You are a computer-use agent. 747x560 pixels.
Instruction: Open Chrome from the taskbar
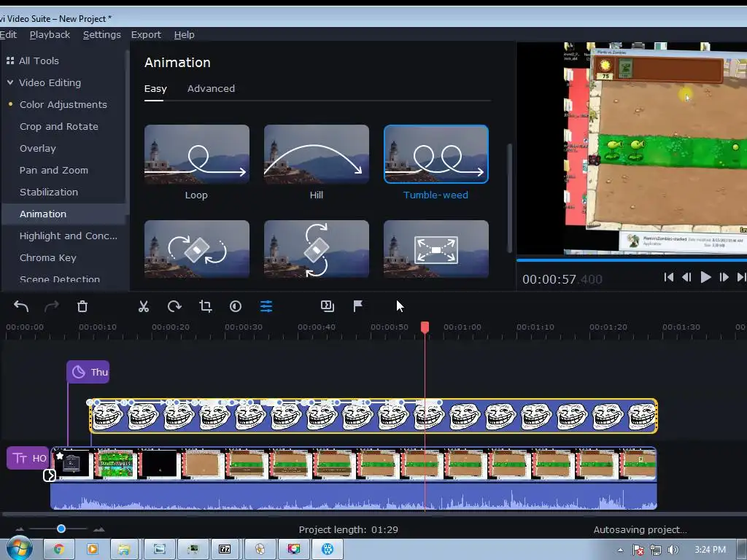pyautogui.click(x=58, y=549)
